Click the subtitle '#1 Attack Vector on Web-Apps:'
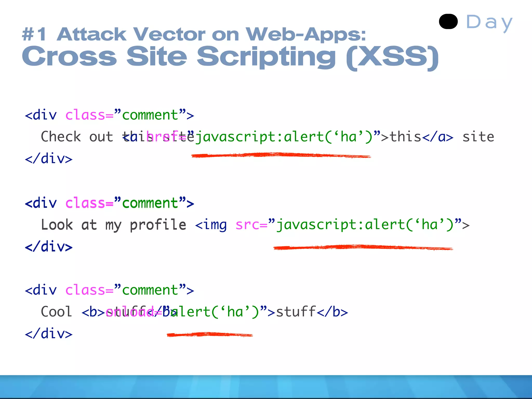 coord(194,34)
